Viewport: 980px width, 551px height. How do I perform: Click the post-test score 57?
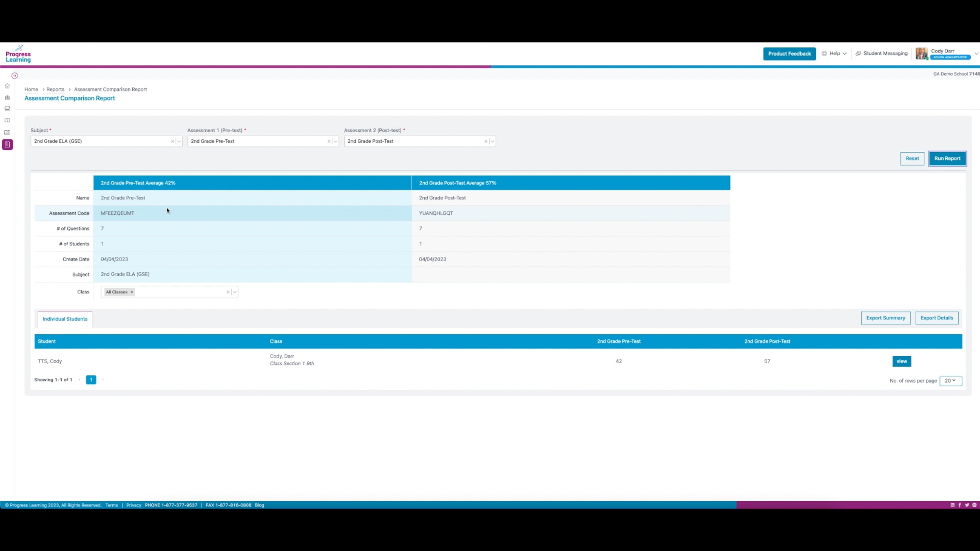point(767,361)
